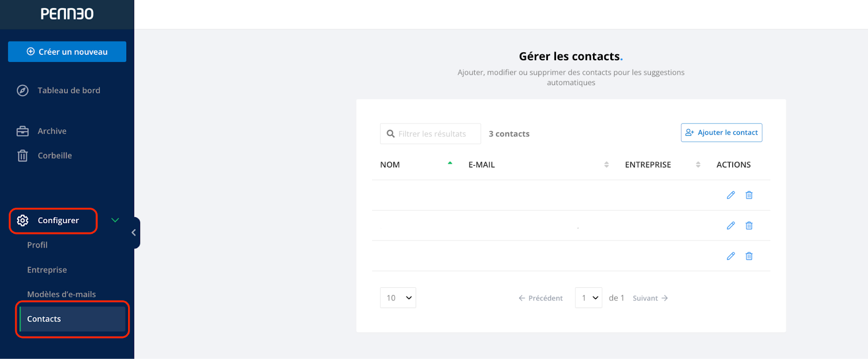This screenshot has height=359, width=868.
Task: Sort by the ENTREPRISE column header
Action: (648, 165)
